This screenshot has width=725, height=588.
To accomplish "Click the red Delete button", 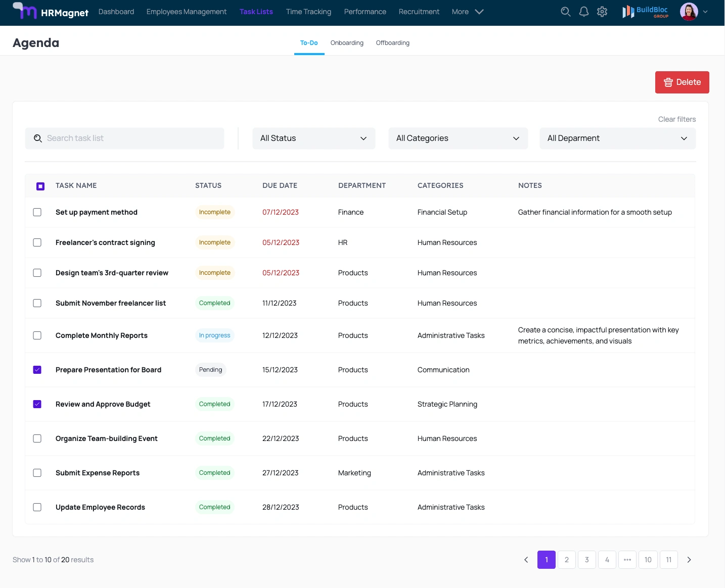I will click(x=682, y=82).
